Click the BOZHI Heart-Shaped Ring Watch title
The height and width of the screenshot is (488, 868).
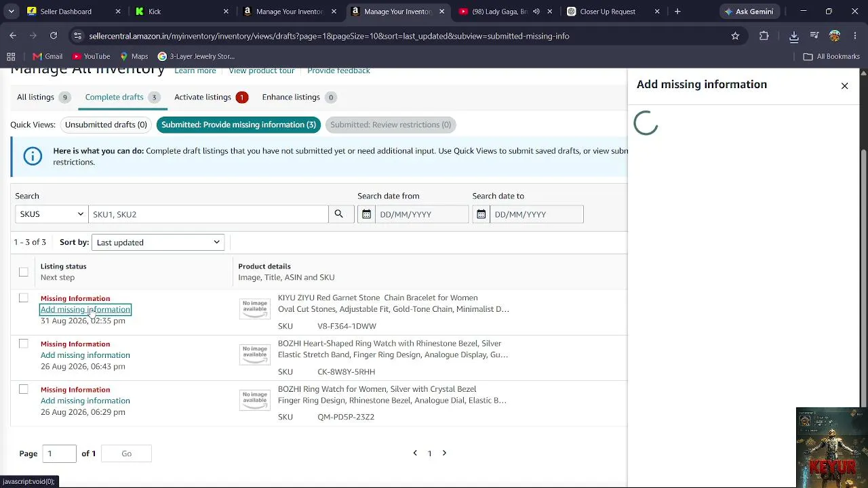point(393,349)
